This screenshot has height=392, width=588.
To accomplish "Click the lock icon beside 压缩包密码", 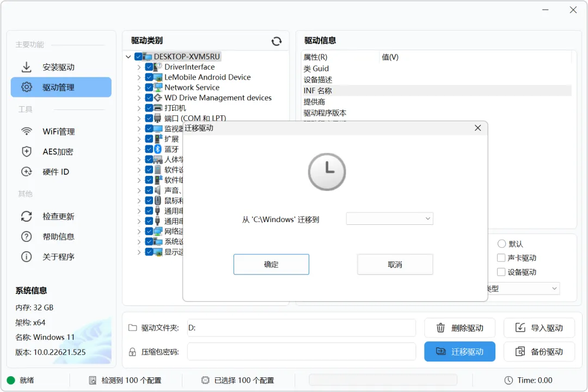I will (x=132, y=352).
